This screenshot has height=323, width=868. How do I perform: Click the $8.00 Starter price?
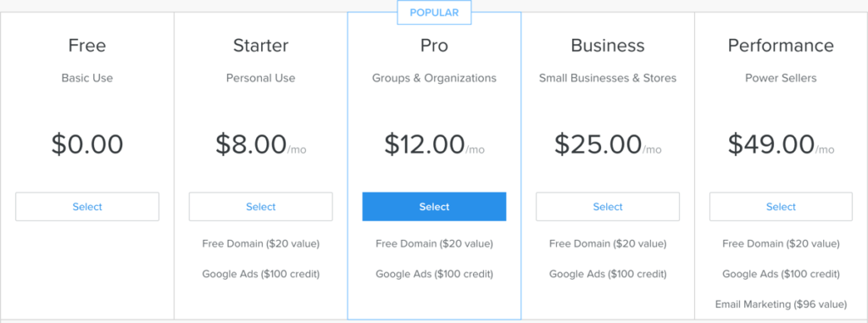click(251, 144)
